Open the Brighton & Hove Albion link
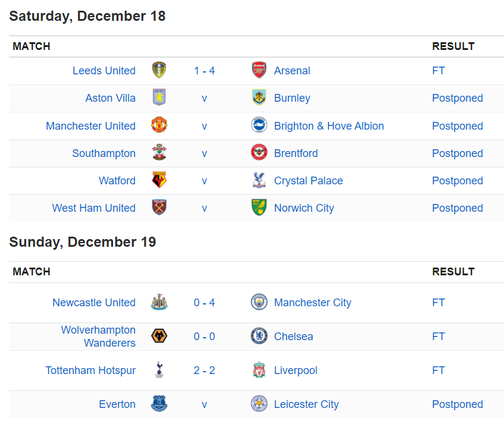The height and width of the screenshot is (421, 504). tap(329, 126)
